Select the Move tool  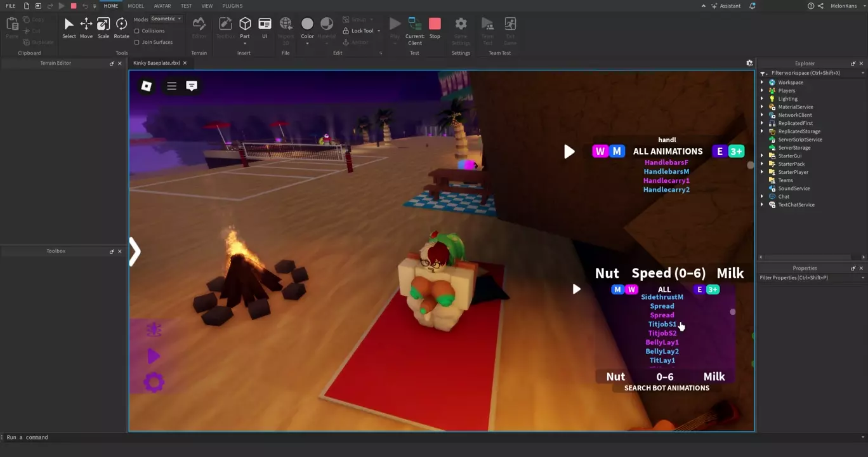tap(86, 27)
